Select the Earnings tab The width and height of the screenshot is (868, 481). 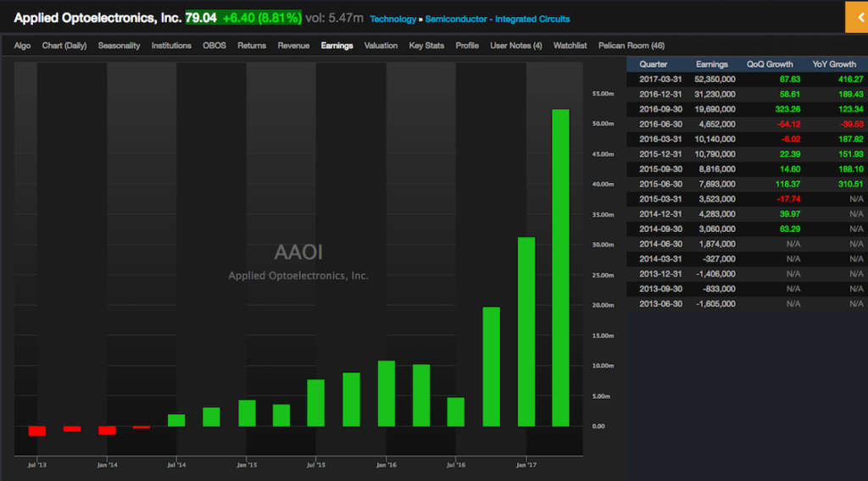coord(337,46)
